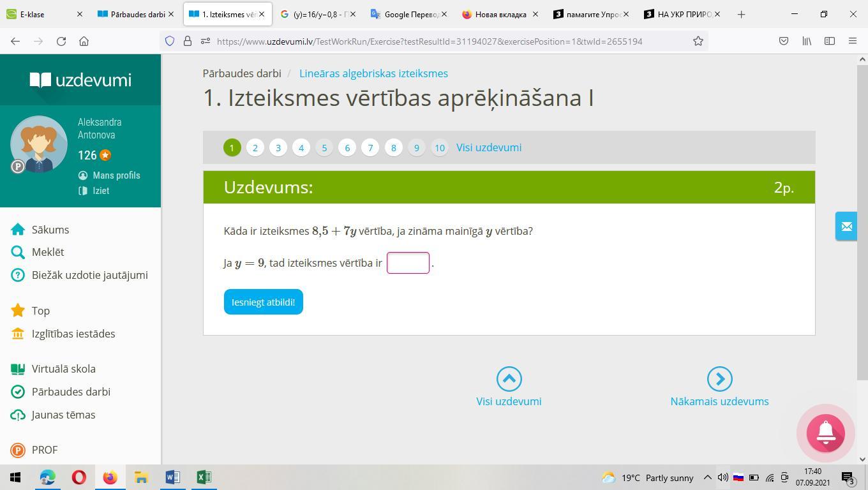868x490 pixels.
Task: Select exercise number 5
Action: pos(324,147)
